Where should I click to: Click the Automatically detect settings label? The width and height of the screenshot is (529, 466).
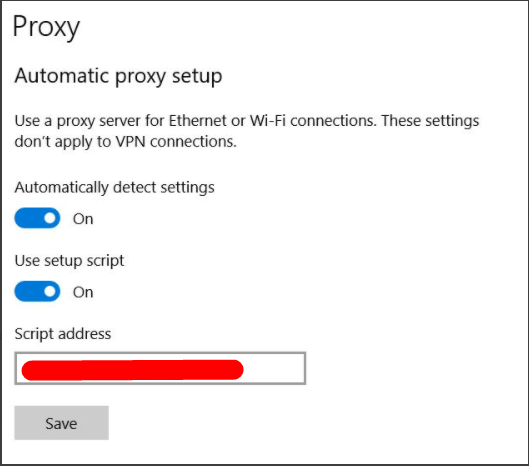114,188
